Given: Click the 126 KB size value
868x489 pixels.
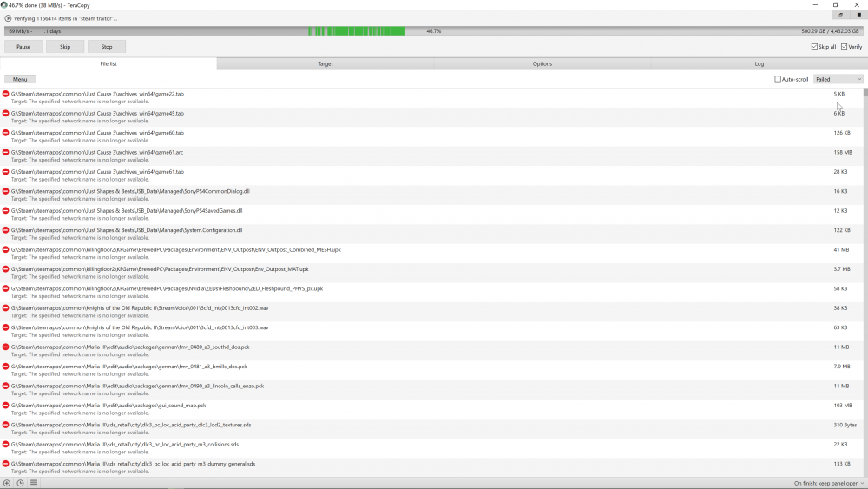Looking at the screenshot, I should click(x=841, y=133).
